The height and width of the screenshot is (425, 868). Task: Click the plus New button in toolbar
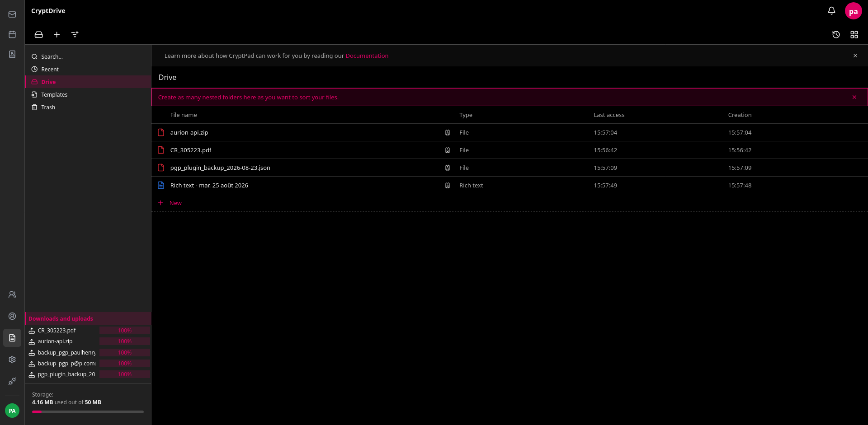(57, 34)
